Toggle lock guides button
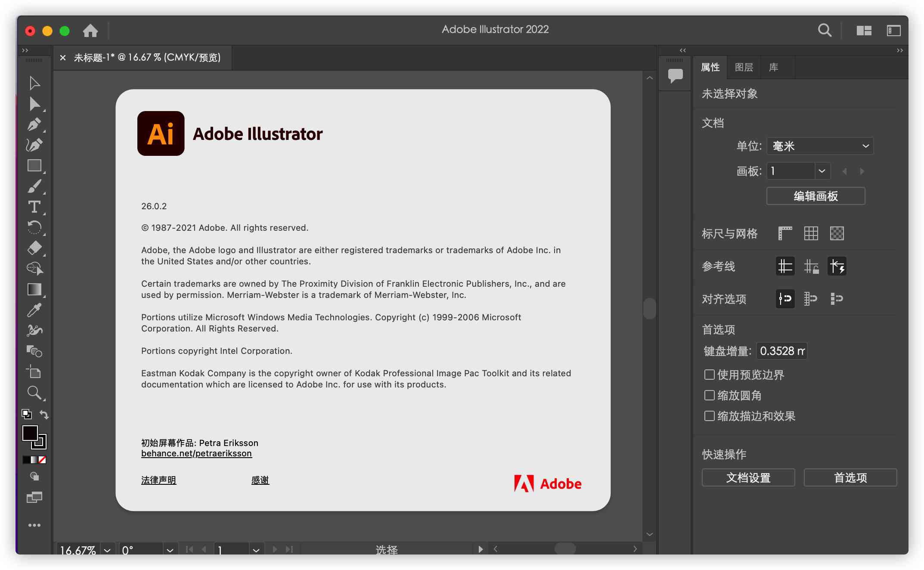This screenshot has width=924, height=570. coord(811,266)
